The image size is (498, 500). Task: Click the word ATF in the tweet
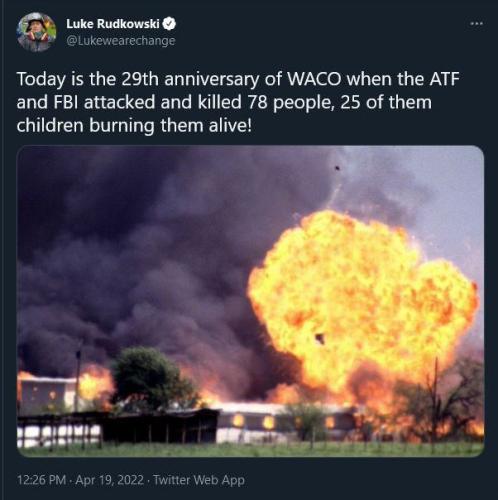444,79
